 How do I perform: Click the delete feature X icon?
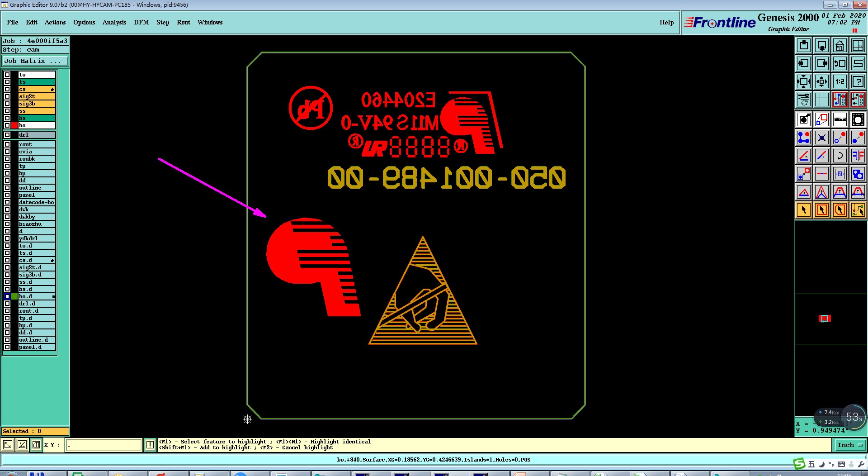point(821,138)
